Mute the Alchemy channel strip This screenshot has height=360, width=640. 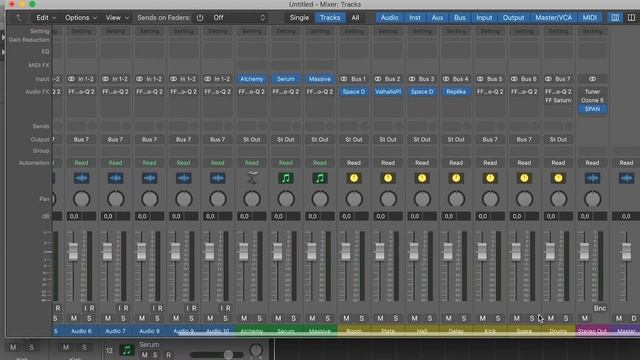[x=244, y=318]
